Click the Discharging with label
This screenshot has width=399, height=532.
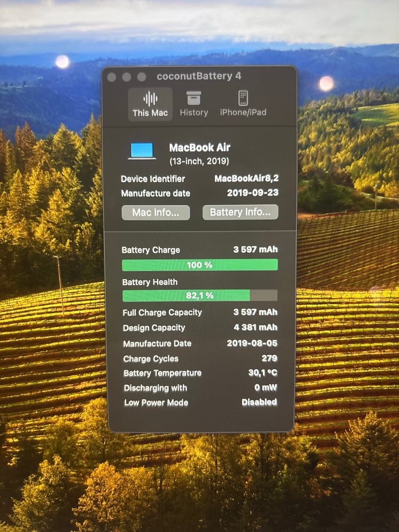pos(155,388)
